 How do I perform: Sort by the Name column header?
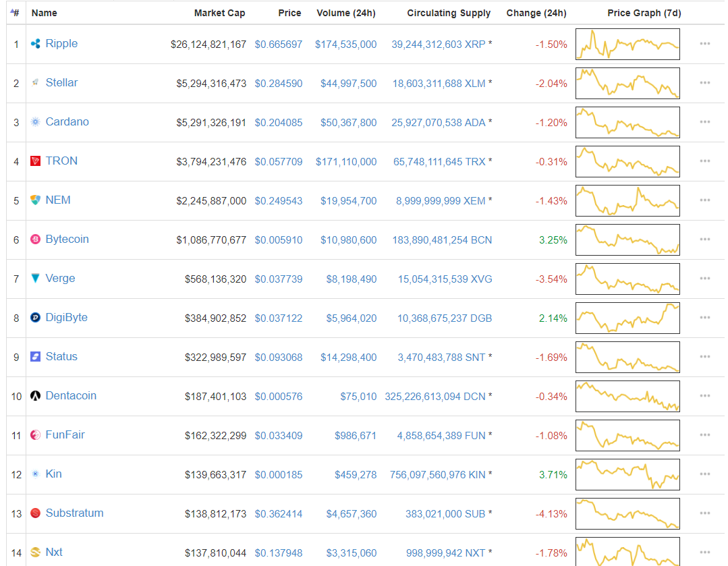point(44,13)
